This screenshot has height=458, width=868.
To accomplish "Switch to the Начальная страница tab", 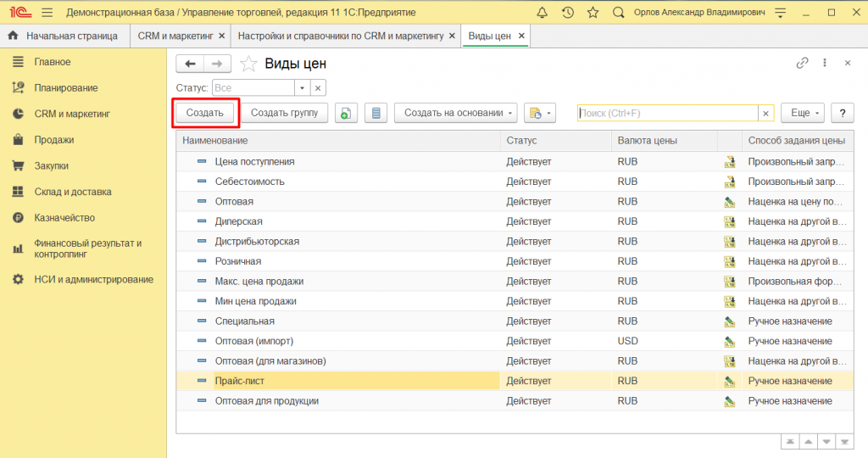I will [71, 36].
